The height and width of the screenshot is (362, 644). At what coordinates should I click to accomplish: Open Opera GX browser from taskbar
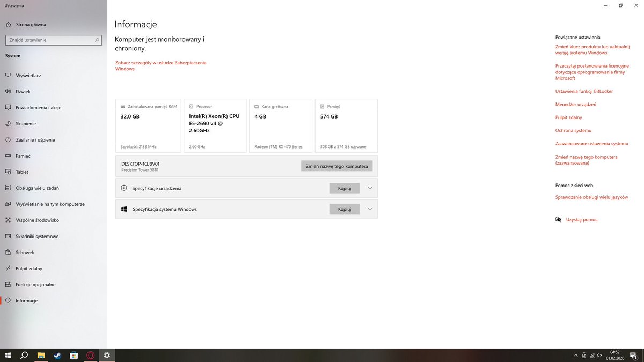click(x=91, y=355)
